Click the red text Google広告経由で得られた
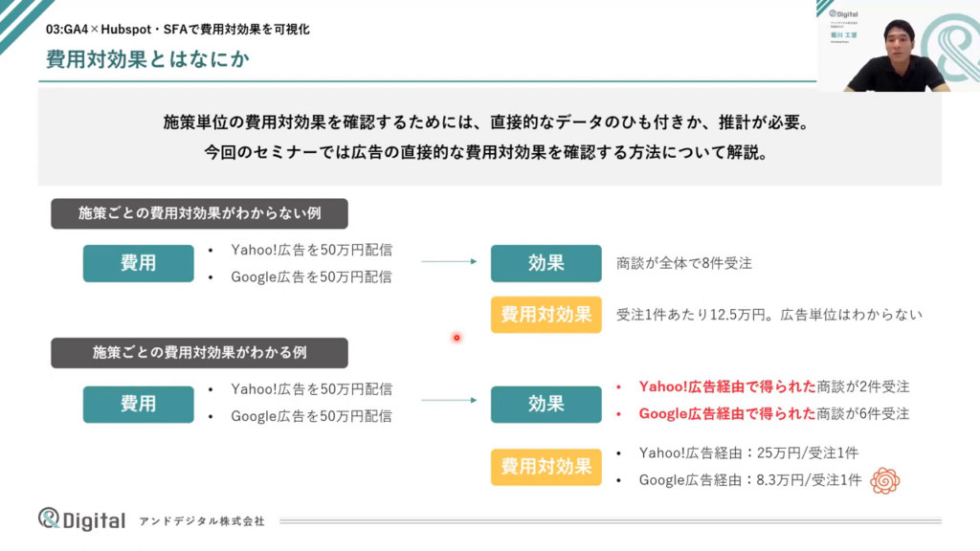980x551 pixels. [727, 414]
